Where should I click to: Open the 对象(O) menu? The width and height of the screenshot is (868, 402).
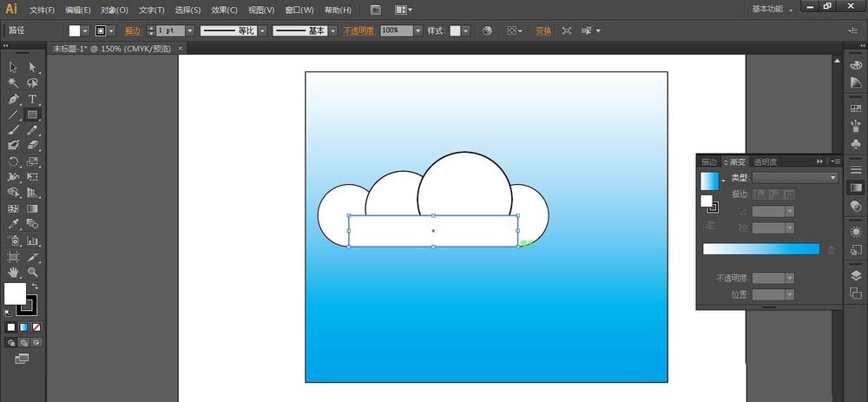(115, 10)
